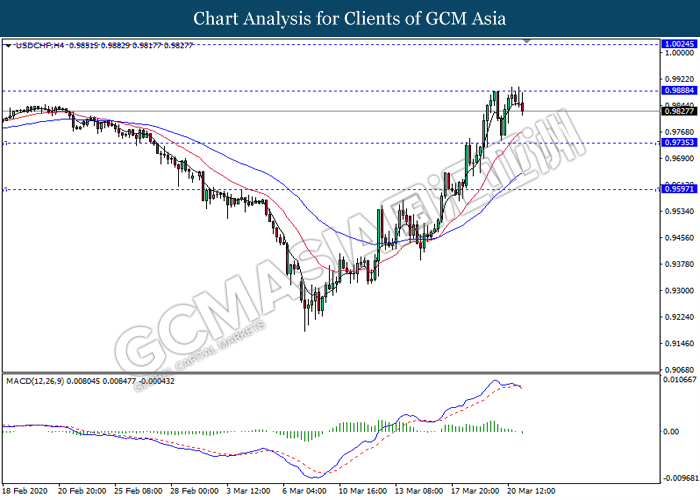Select the 1.00245 price level label
Image resolution: width=700 pixels, height=500 pixels.
click(x=679, y=44)
